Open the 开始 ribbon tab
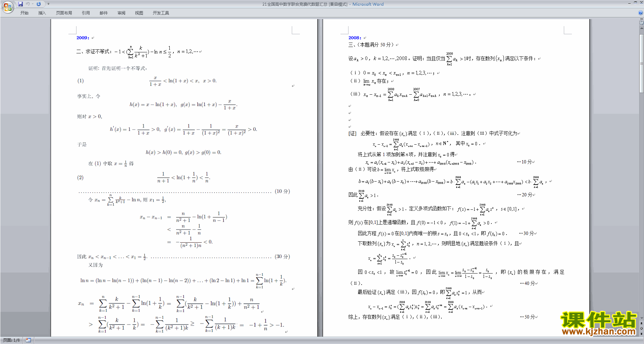644x344 pixels. click(x=24, y=13)
